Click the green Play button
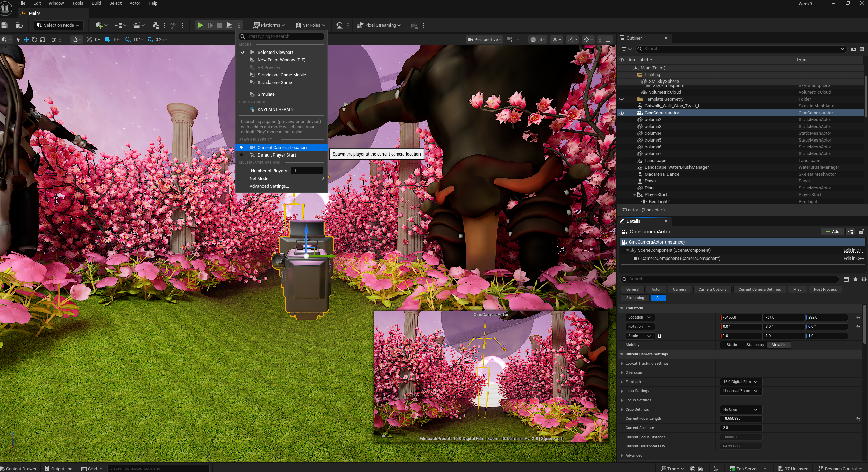Screen dimensions: 868x472 pyautogui.click(x=200, y=25)
